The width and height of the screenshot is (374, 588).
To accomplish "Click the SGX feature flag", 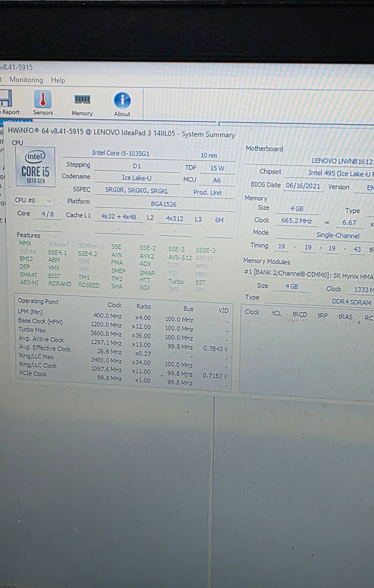I will point(145,288).
